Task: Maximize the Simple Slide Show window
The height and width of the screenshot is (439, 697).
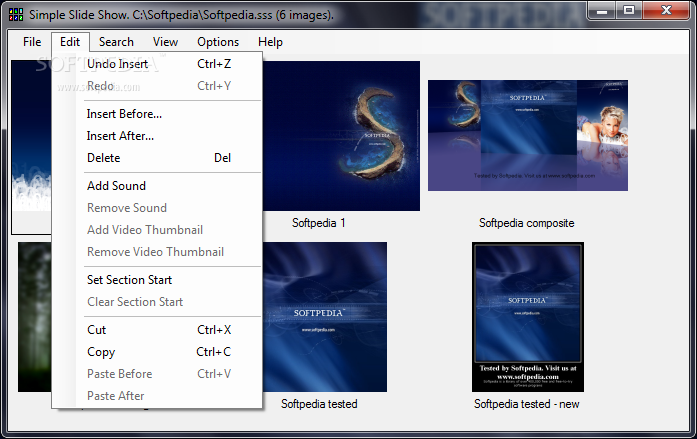Action: [629, 11]
